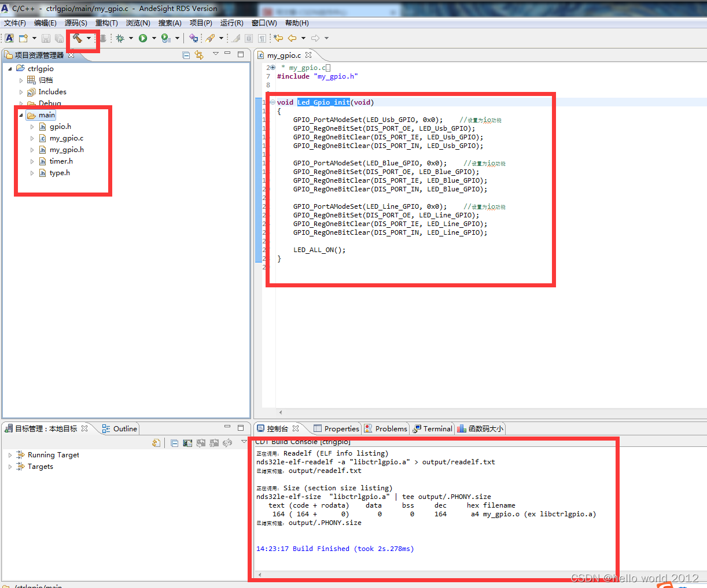Run the program with the green Run icon
This screenshot has width=707, height=588.
(142, 38)
